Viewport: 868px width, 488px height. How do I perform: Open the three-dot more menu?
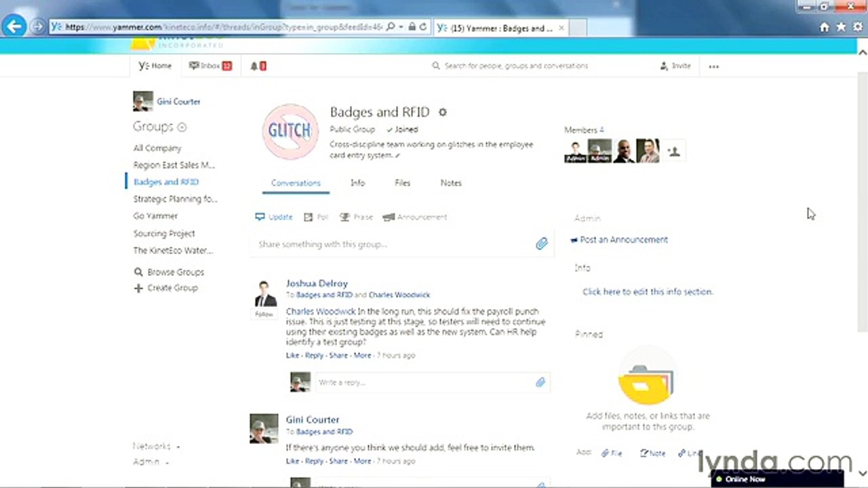(x=713, y=66)
